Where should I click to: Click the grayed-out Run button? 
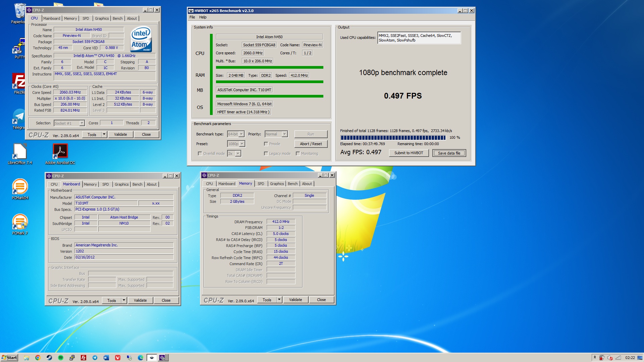(311, 134)
